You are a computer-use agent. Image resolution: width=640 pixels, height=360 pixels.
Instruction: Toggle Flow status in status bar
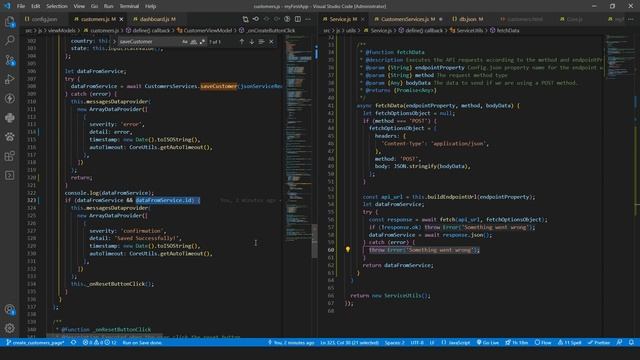543,342
